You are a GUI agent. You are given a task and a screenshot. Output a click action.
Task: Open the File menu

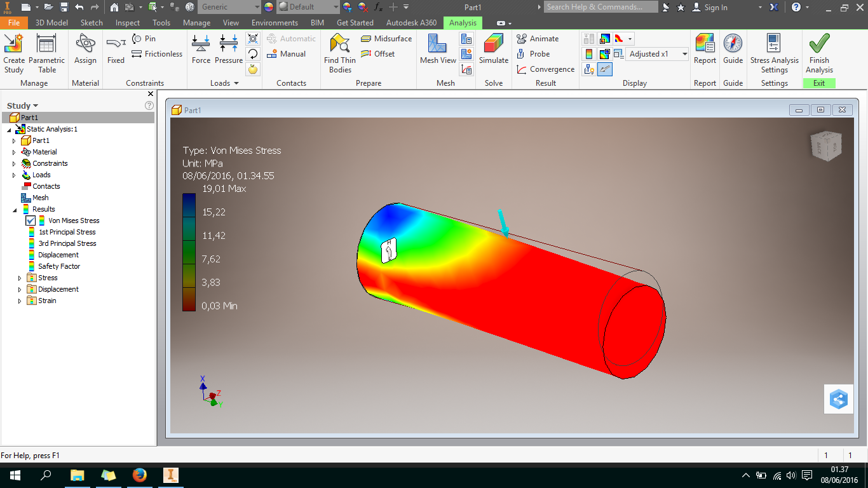[x=13, y=23]
